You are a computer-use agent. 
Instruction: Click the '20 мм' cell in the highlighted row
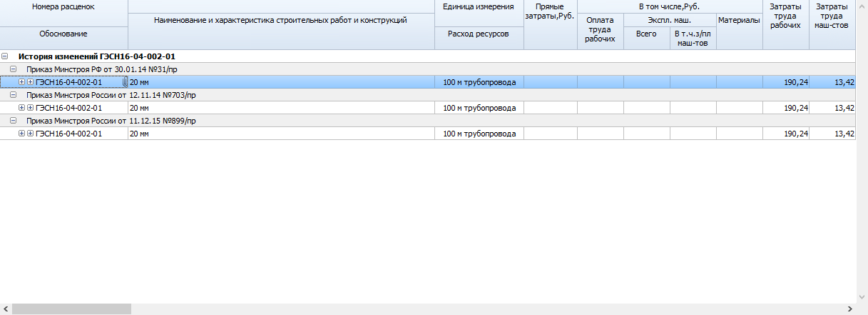pos(281,82)
